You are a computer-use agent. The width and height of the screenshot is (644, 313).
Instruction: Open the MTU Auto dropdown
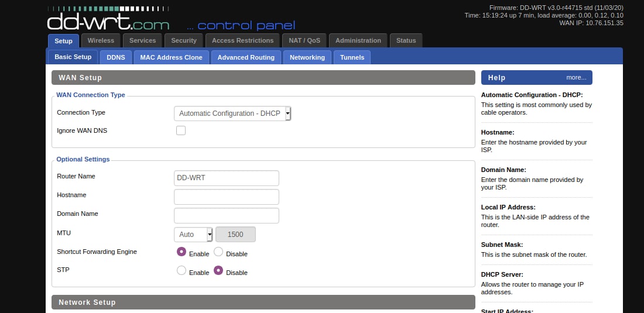(x=193, y=235)
